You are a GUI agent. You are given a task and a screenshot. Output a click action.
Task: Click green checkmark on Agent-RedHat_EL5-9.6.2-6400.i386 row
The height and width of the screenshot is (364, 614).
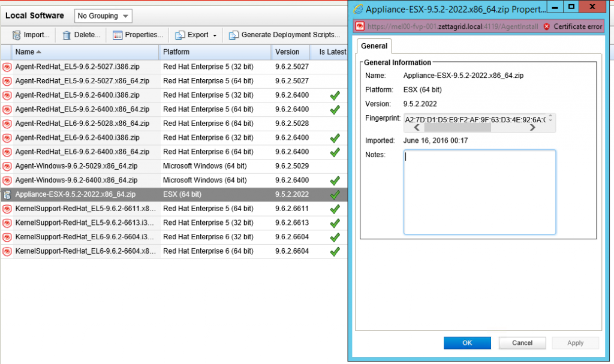click(x=335, y=95)
